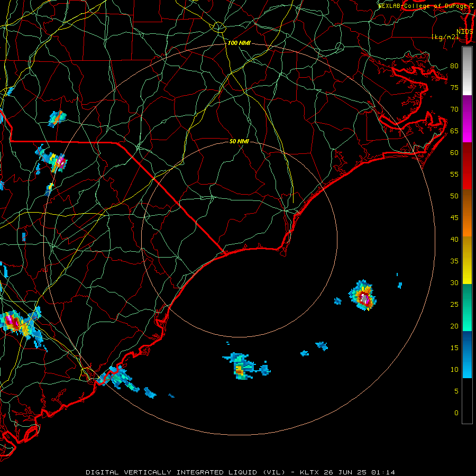The image size is (476, 476).
Task: Click the scale value 50
Action: pos(454,196)
